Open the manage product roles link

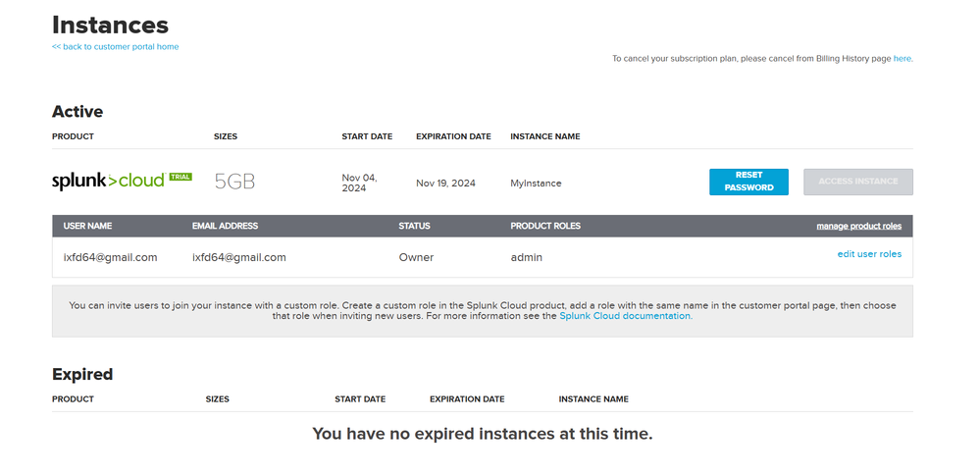point(858,227)
